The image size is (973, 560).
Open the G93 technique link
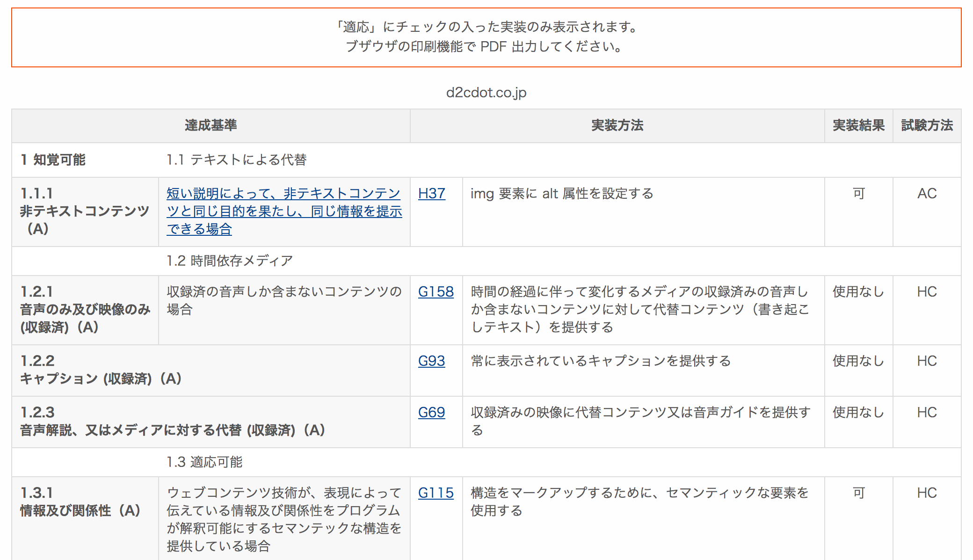[x=431, y=361]
